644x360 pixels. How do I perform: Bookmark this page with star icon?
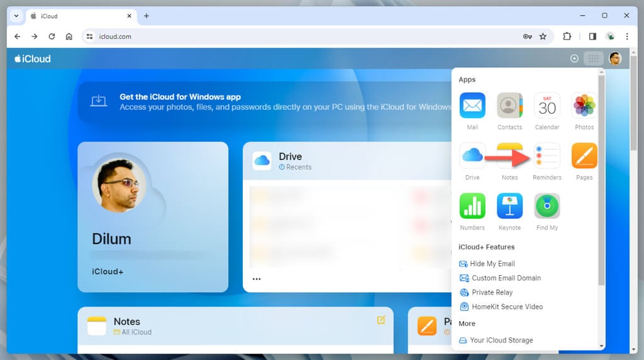[x=543, y=36]
